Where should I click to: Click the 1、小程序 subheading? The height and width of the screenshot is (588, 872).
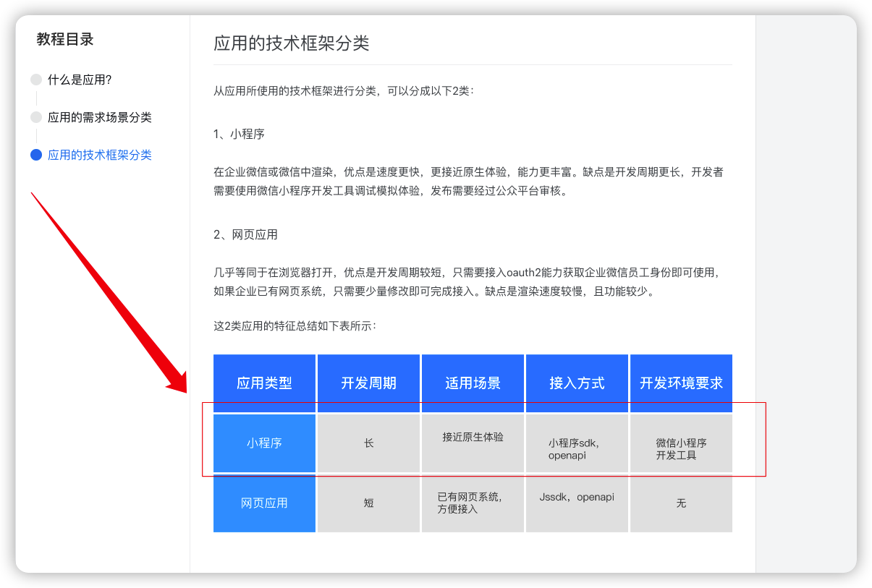pos(239,135)
